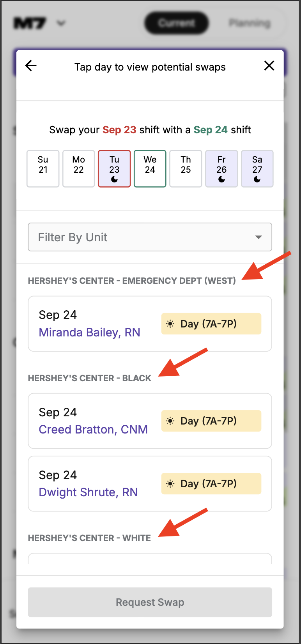Viewport: 301px width, 644px height.
Task: Select Sunday 21 day tile
Action: (x=43, y=169)
